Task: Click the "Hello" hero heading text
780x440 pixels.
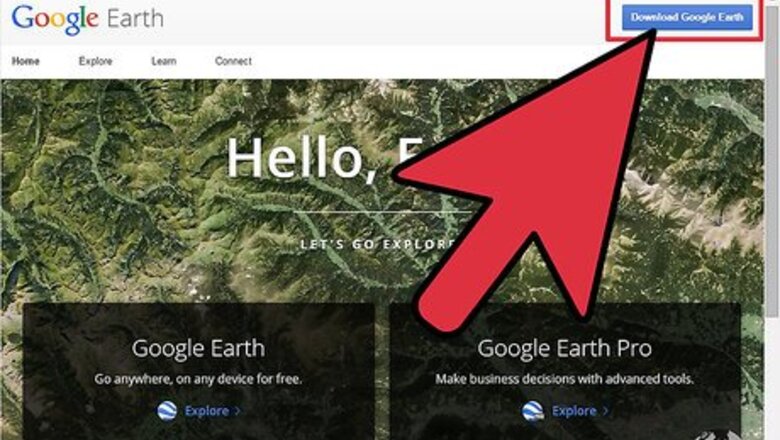Action: [296, 158]
